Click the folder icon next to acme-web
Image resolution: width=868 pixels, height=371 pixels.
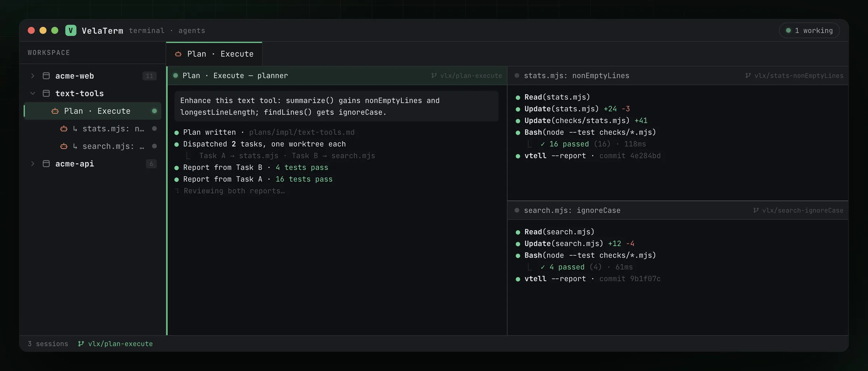46,76
